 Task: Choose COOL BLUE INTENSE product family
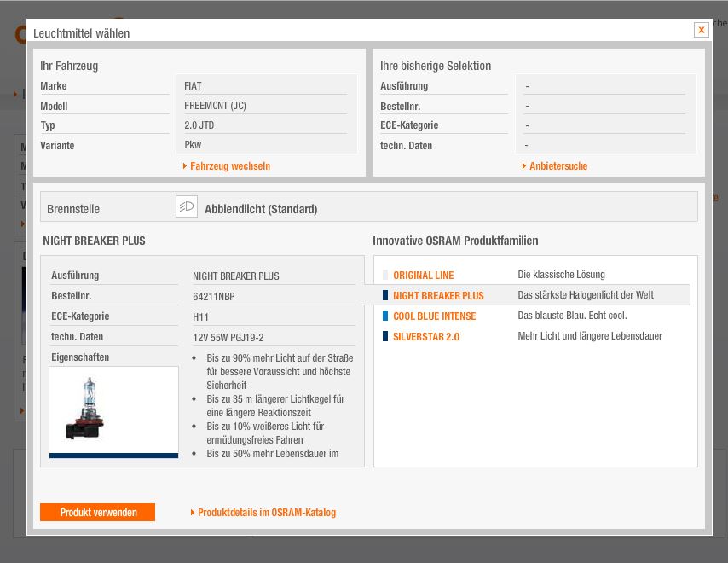(x=434, y=316)
